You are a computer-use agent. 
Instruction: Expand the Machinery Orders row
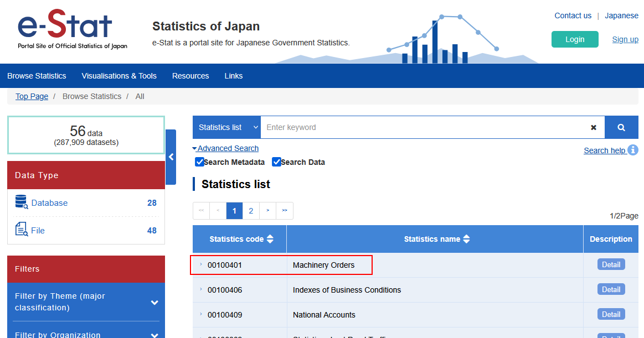(201, 265)
